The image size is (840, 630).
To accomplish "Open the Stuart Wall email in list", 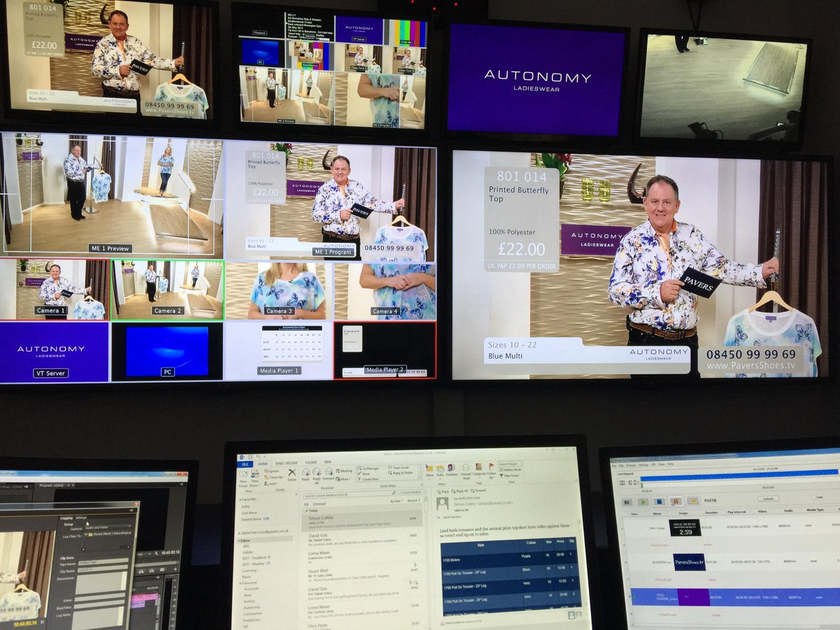I will point(363,573).
